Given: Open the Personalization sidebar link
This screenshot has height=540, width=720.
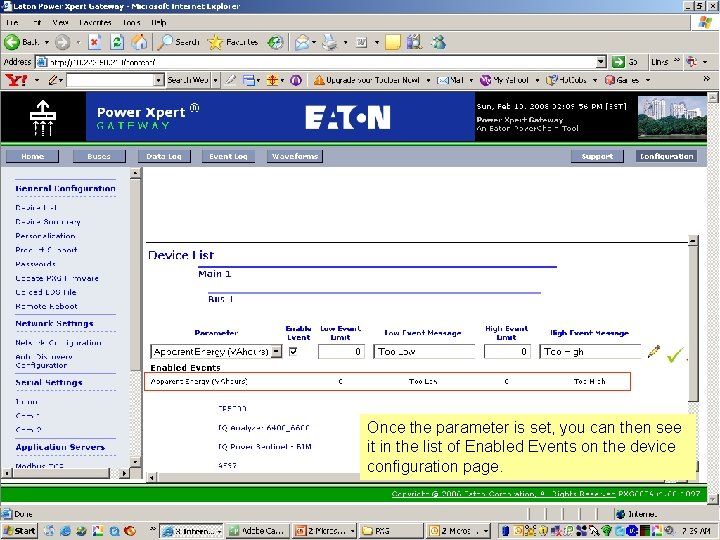Looking at the screenshot, I should coord(45,236).
